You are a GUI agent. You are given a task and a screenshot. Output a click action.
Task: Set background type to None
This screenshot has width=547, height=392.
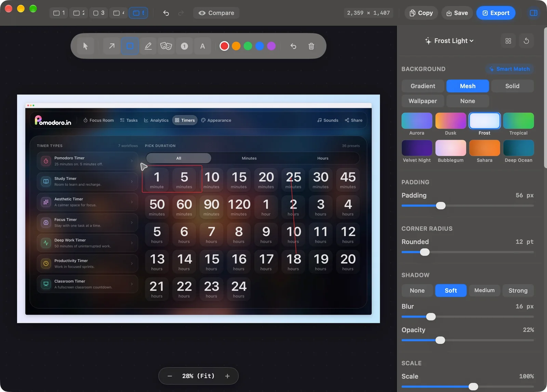(468, 101)
